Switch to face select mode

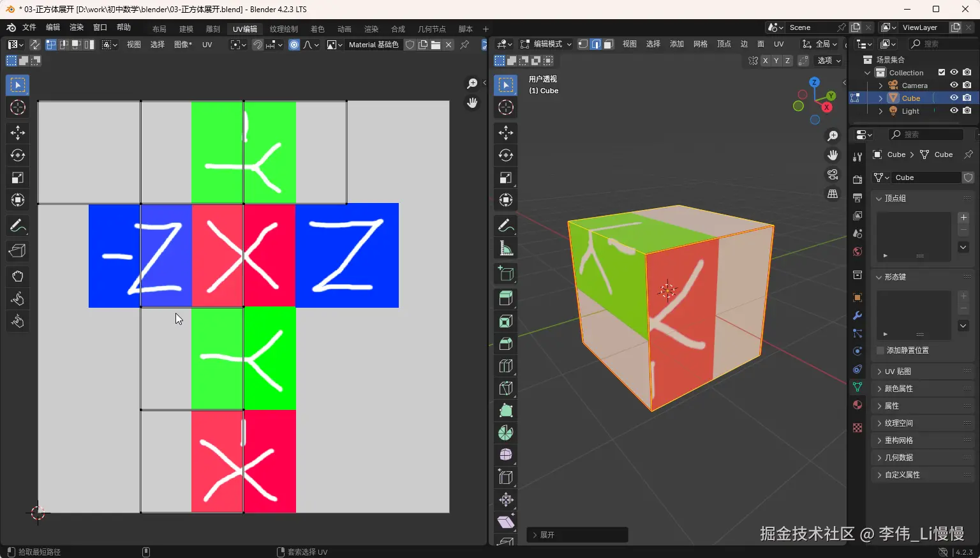(609, 44)
